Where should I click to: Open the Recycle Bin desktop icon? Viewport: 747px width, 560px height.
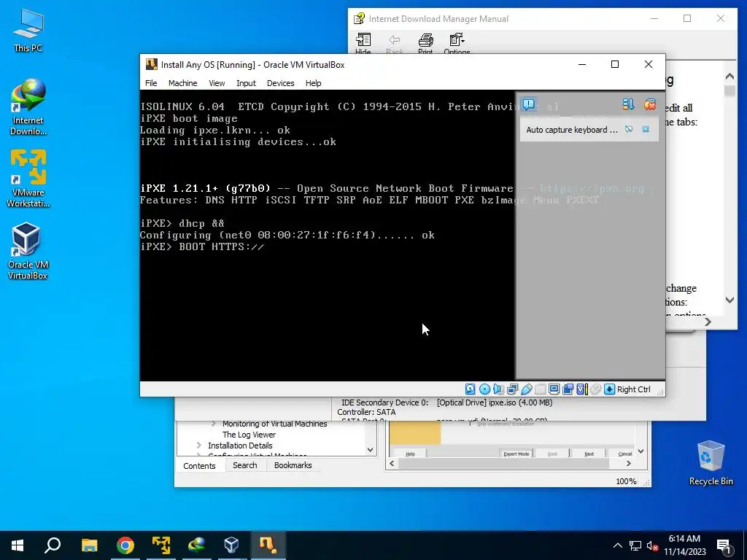coord(711,462)
